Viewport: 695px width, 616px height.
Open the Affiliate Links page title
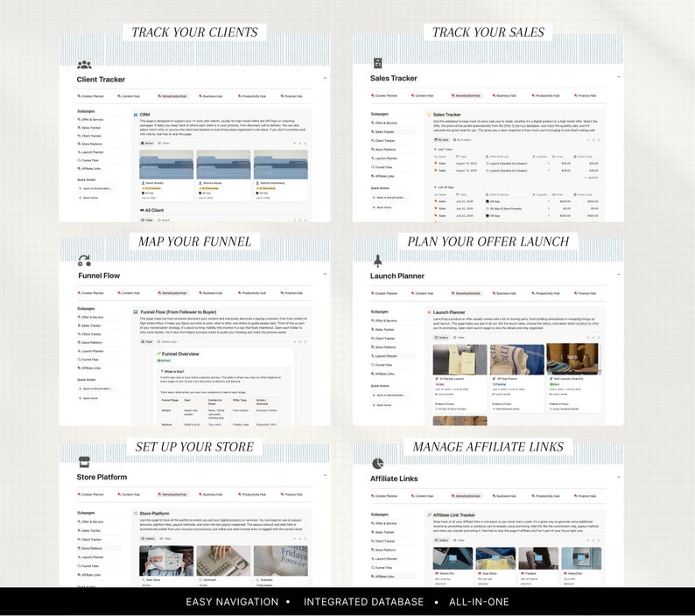click(394, 478)
